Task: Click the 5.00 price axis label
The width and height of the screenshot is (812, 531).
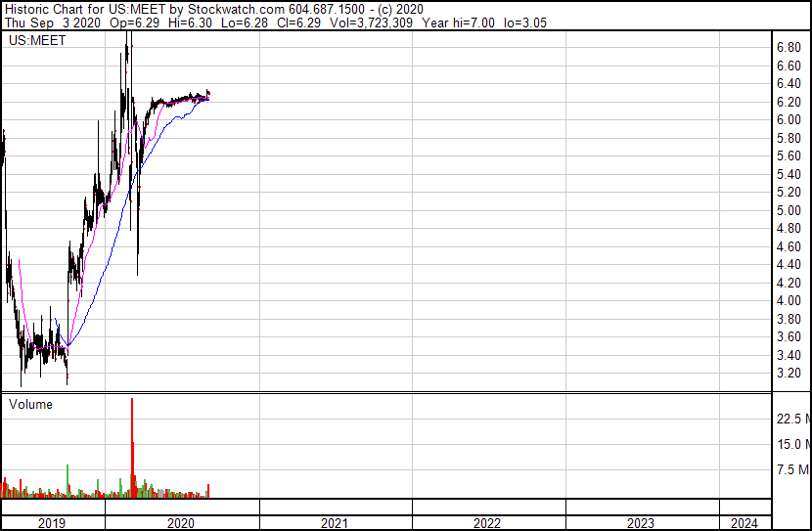Action: (x=789, y=210)
